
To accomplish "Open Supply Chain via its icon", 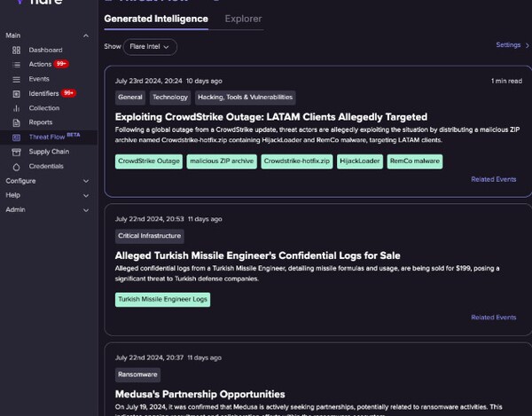I will coord(16,152).
